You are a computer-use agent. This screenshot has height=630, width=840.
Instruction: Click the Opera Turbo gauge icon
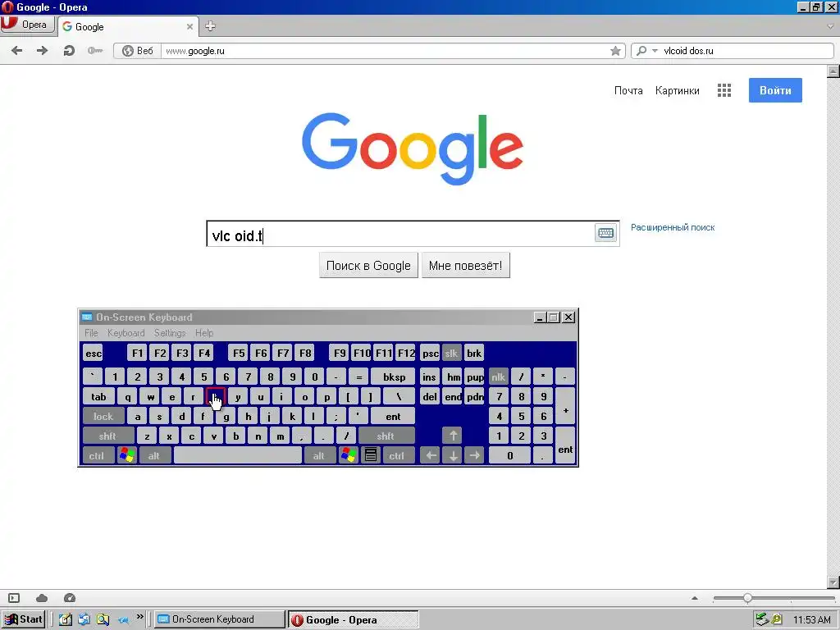pos(70,598)
